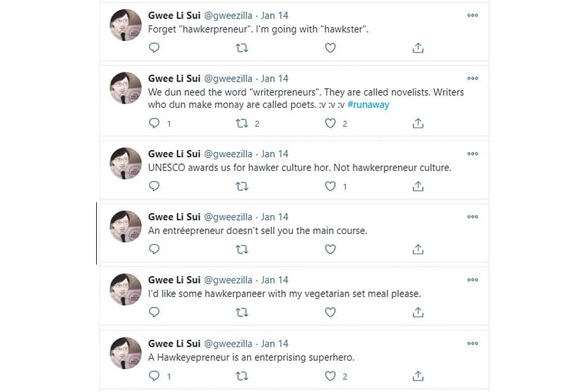This screenshot has height=392, width=588.
Task: Share the Hawkeyepreneur superhero tweet
Action: pos(418,375)
